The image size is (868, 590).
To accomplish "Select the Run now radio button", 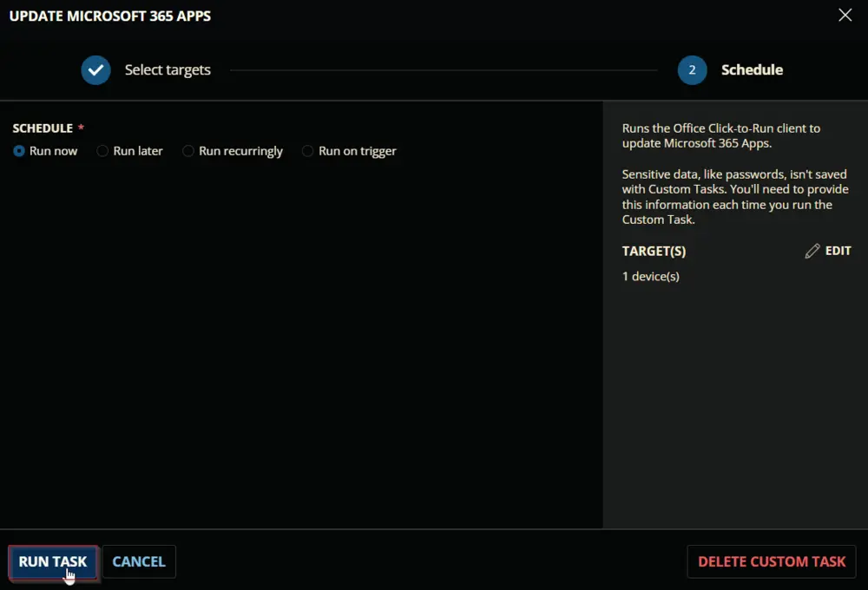I will coord(19,151).
